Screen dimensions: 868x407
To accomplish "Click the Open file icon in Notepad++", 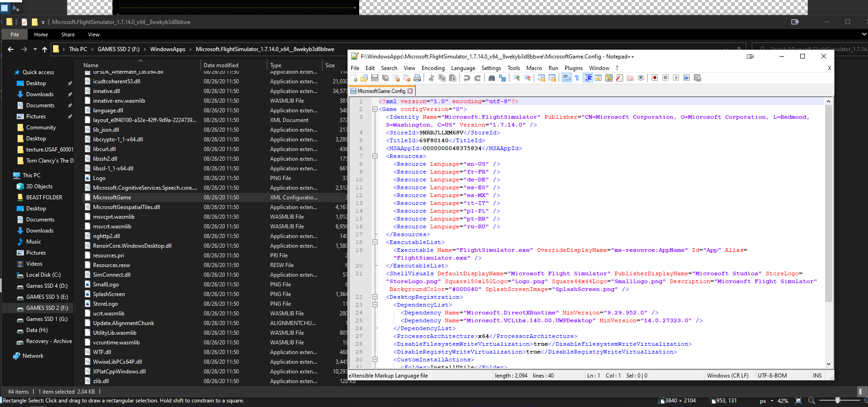I will 364,78.
